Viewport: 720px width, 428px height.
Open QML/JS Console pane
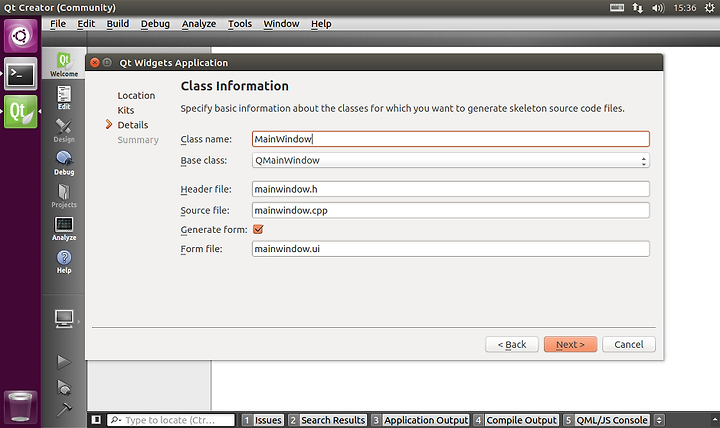pos(606,420)
